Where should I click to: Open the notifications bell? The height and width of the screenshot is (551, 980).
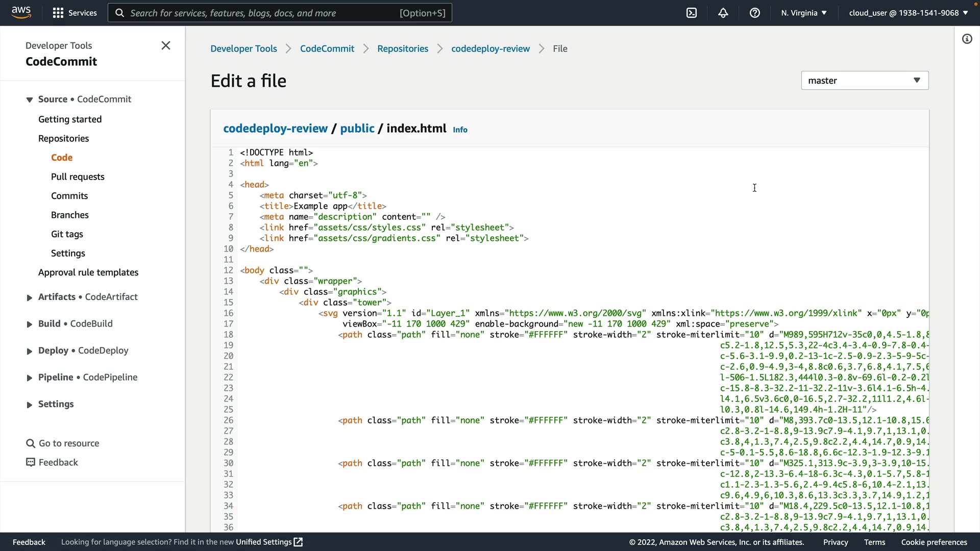(723, 13)
